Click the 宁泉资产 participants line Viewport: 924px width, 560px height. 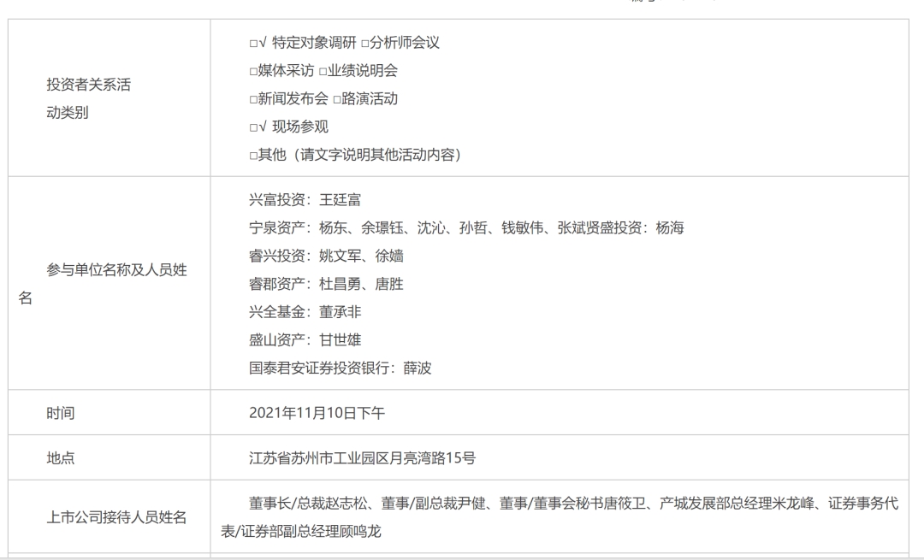pos(466,228)
